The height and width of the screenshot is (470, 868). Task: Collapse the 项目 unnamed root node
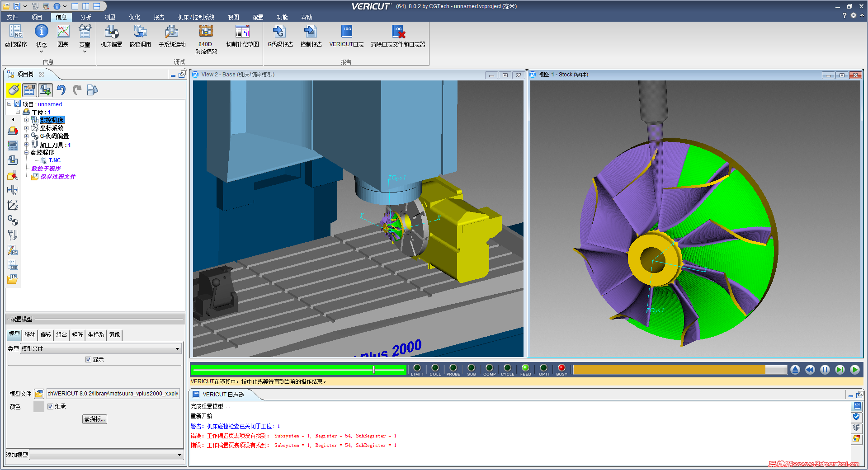point(9,104)
